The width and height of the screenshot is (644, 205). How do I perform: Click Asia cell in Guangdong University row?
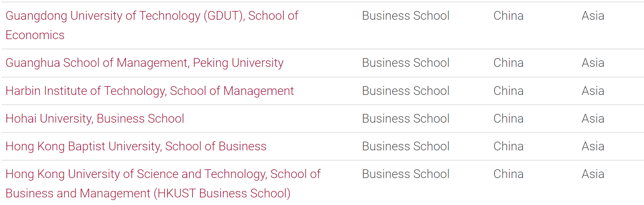[593, 16]
